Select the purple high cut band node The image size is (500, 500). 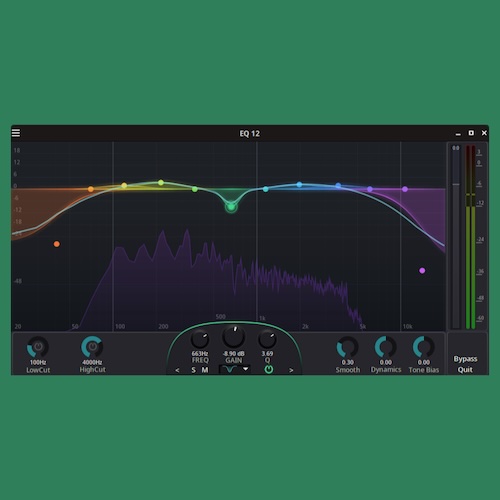click(422, 270)
